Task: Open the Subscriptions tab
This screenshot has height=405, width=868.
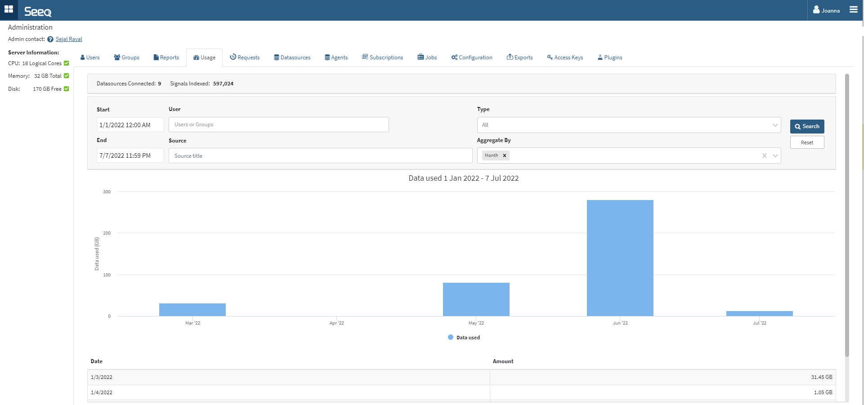Action: [x=382, y=58]
